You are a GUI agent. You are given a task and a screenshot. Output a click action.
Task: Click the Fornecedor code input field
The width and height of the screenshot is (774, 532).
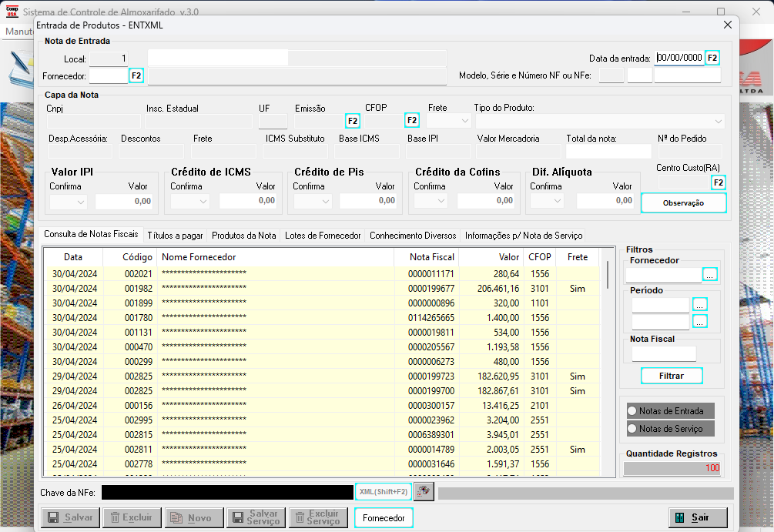tap(109, 75)
